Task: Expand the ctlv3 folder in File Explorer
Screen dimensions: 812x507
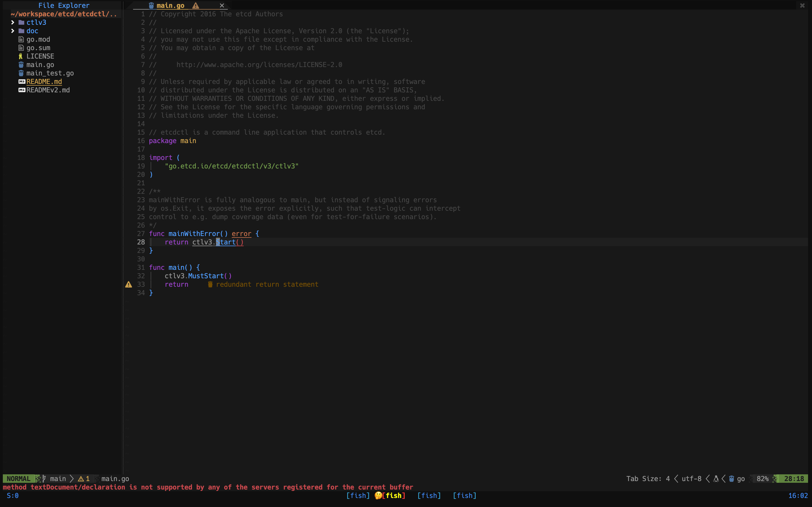Action: (x=13, y=22)
